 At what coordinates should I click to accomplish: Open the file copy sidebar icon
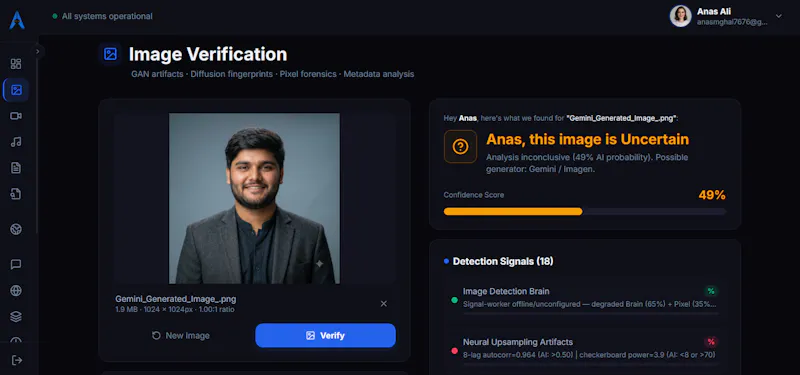(16, 194)
